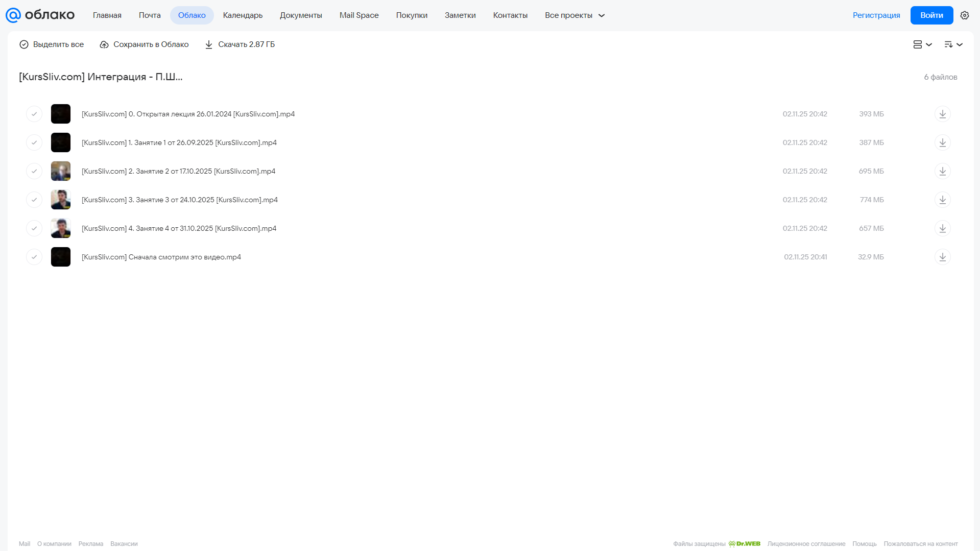Viewport: 980px width, 551px height.
Task: Select the Открытая лекция file checkbox
Action: click(34, 114)
